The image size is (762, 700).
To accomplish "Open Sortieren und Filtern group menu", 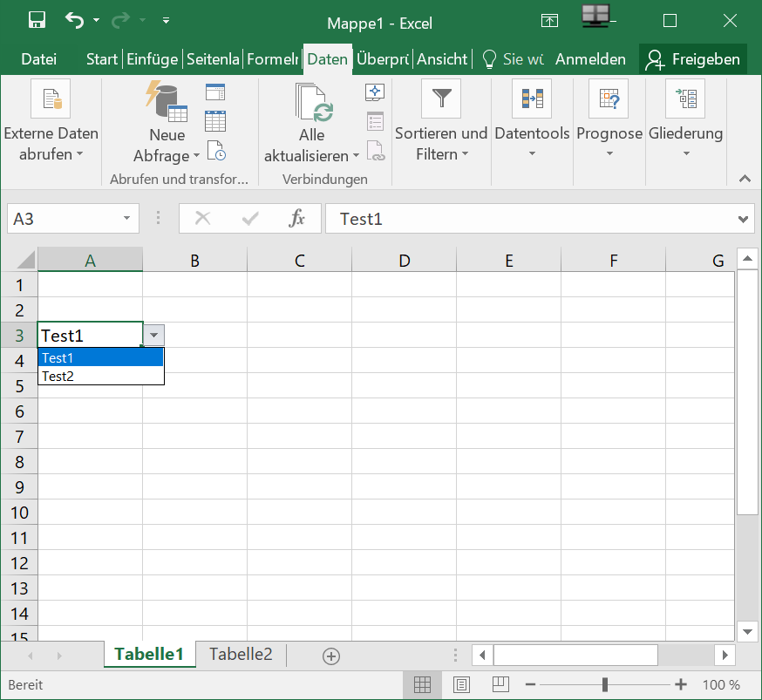I will point(441,120).
